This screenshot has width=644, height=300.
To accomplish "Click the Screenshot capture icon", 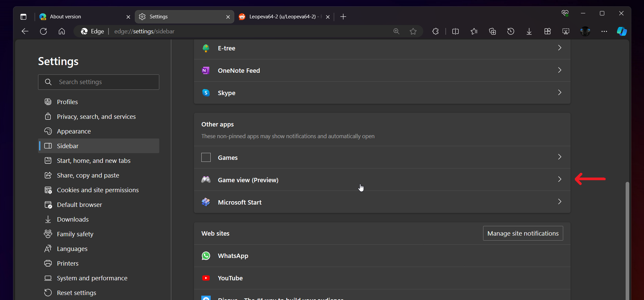I will (566, 31).
